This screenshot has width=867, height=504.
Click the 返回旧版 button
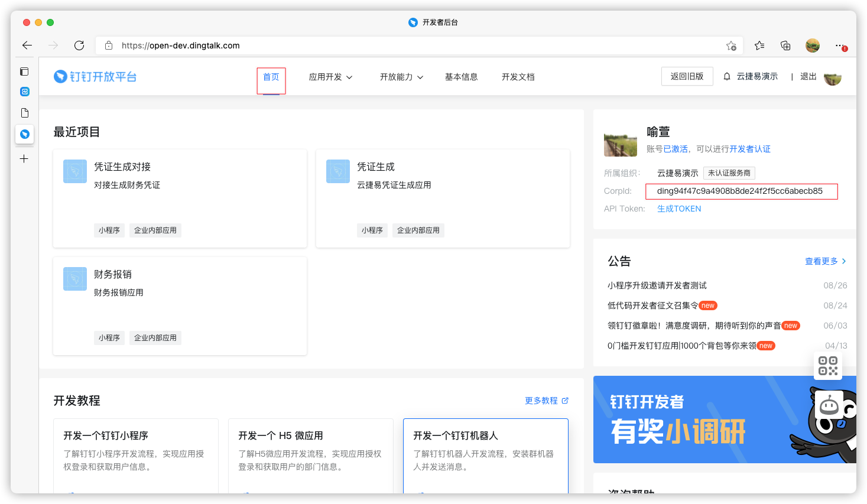[687, 76]
